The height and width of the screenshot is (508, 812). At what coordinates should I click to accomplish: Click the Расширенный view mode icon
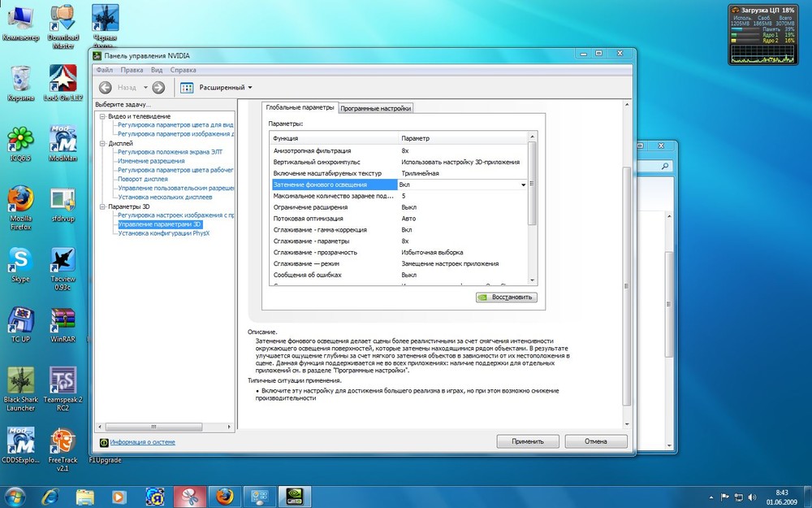(x=187, y=88)
